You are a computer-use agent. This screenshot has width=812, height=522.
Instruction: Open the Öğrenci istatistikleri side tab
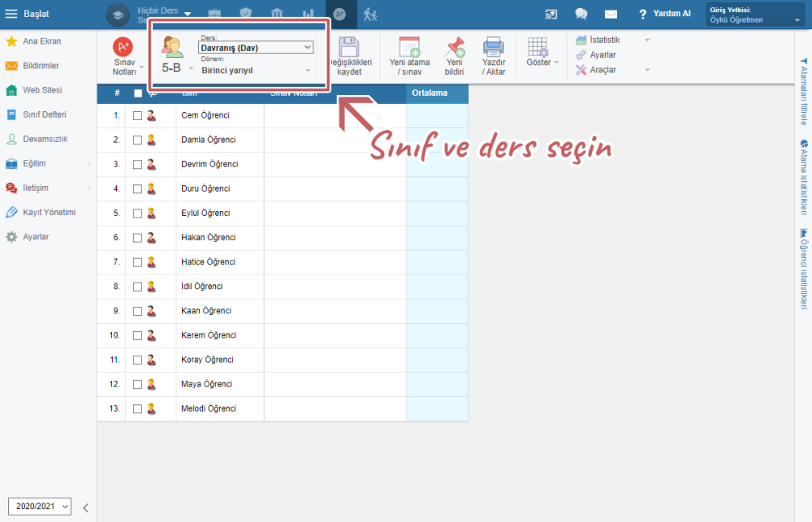pos(804,269)
